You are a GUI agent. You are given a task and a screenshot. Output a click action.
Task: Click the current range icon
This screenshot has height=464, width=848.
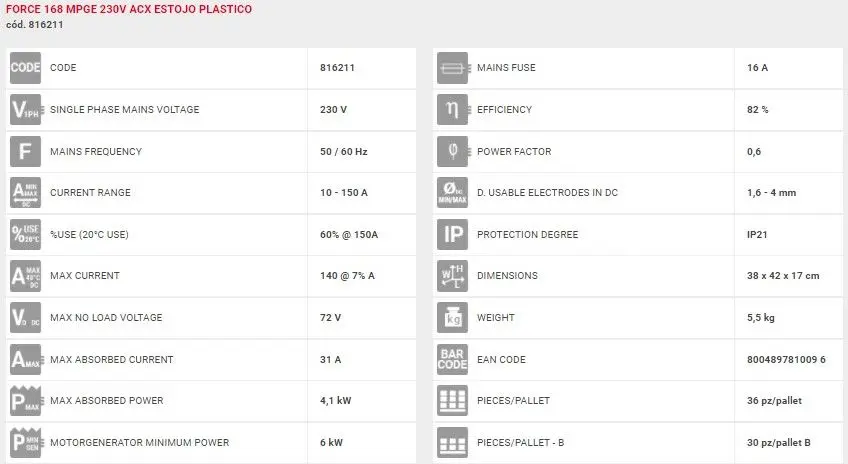[x=25, y=193]
